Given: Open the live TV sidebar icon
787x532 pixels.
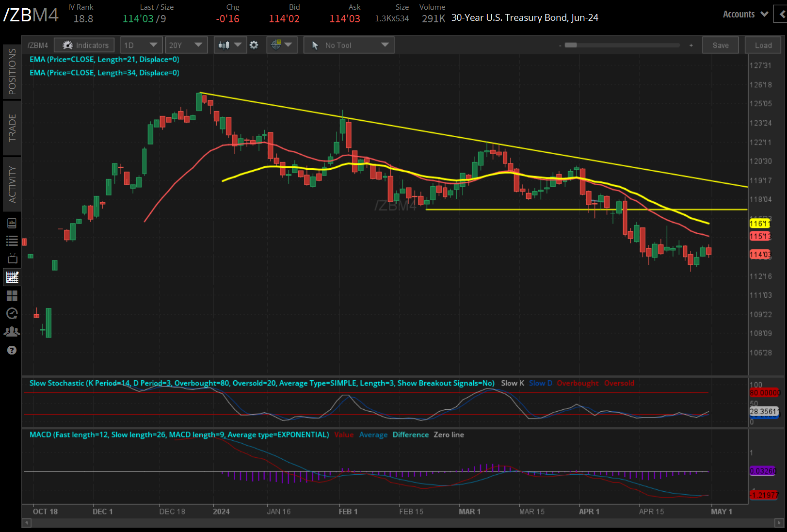Looking at the screenshot, I should (x=12, y=258).
